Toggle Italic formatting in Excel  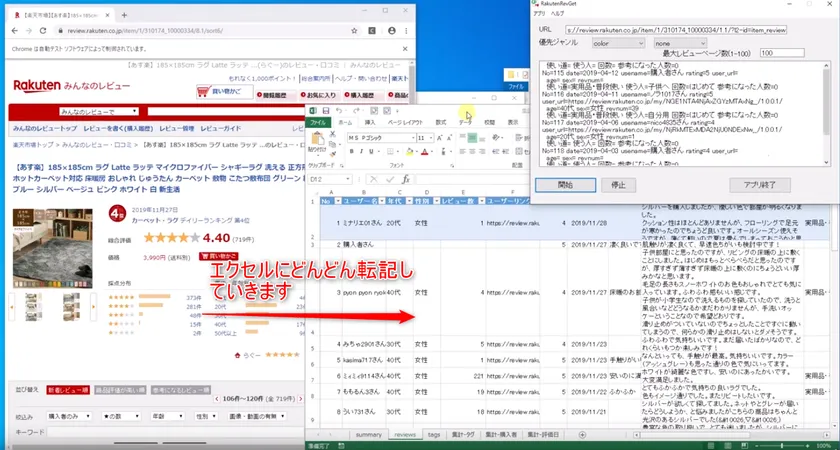coord(362,152)
